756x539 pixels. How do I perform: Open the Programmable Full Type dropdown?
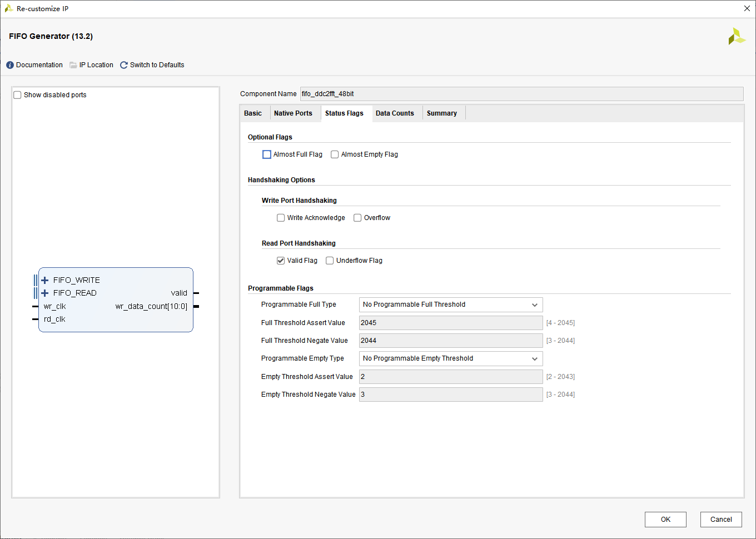pos(451,305)
